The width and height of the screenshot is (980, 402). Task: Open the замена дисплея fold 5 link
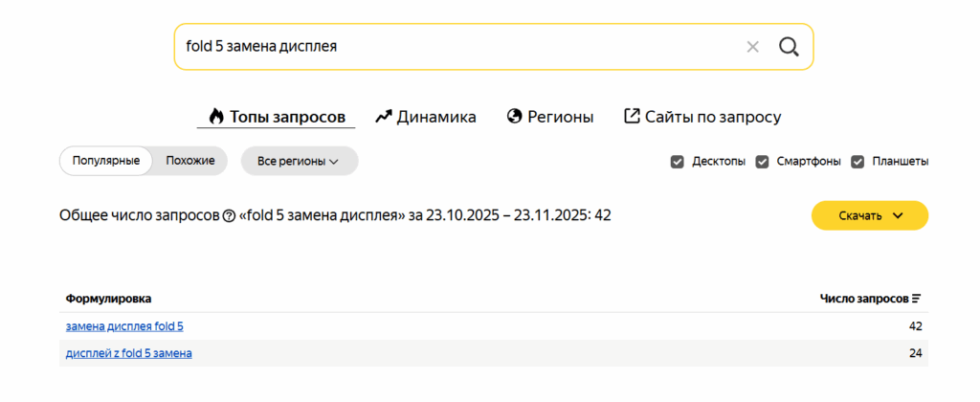[x=124, y=326]
